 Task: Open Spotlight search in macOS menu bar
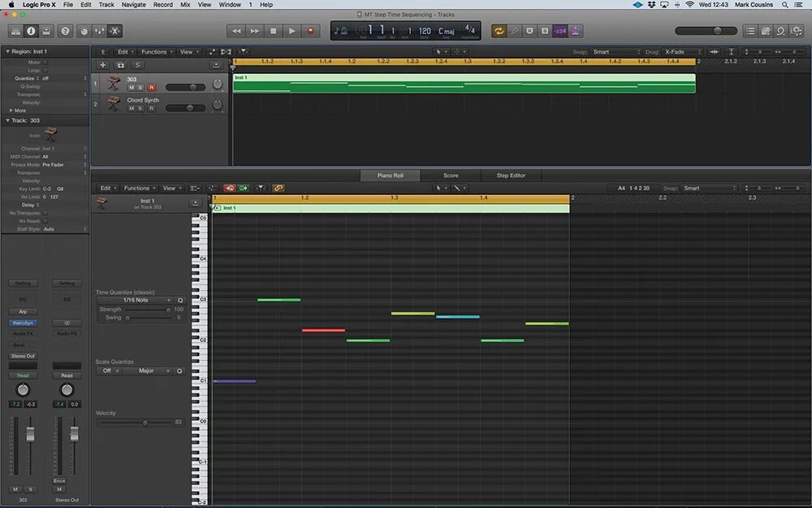785,5
